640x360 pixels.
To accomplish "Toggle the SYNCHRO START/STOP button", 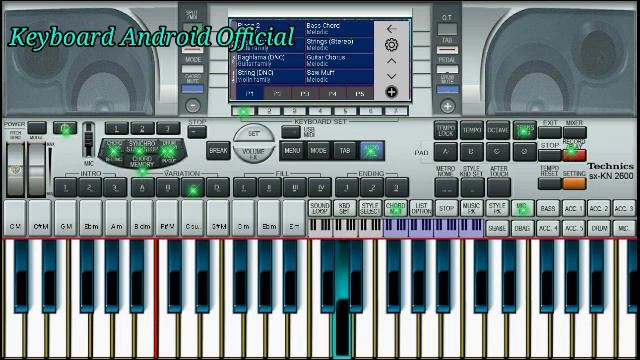I will coord(141,147).
